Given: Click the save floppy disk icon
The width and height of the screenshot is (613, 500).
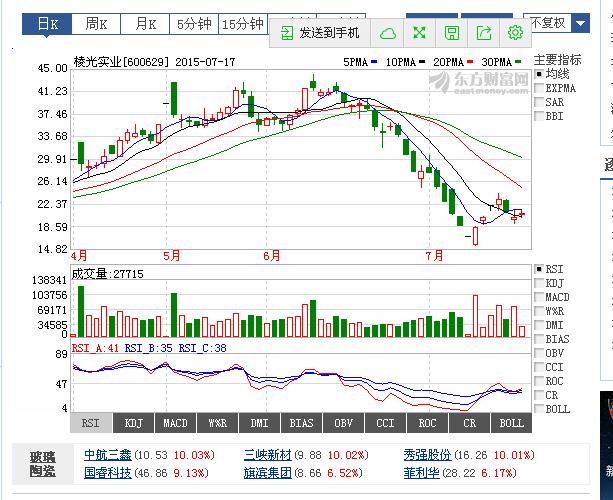Looking at the screenshot, I should pyautogui.click(x=452, y=33).
